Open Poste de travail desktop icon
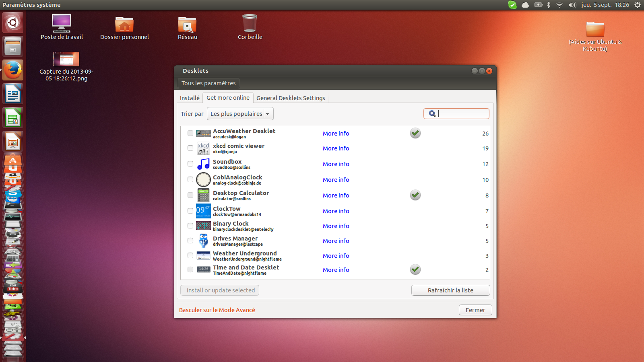 point(62,27)
